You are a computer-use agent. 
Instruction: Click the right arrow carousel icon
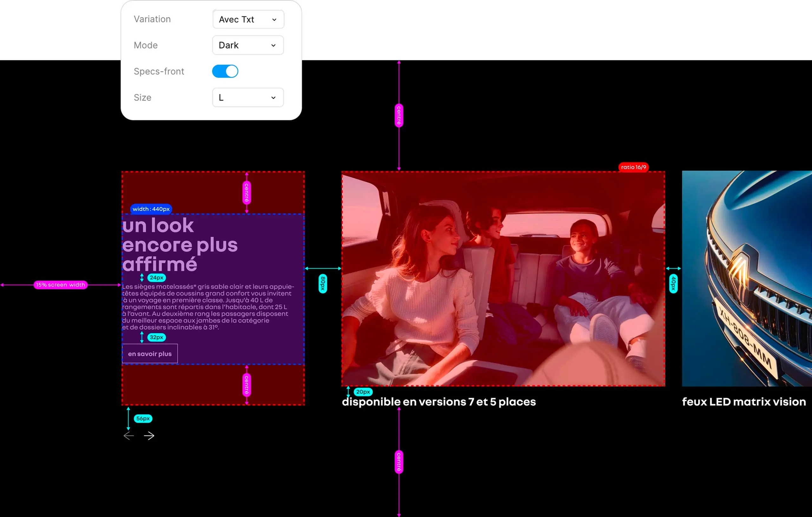click(x=149, y=436)
